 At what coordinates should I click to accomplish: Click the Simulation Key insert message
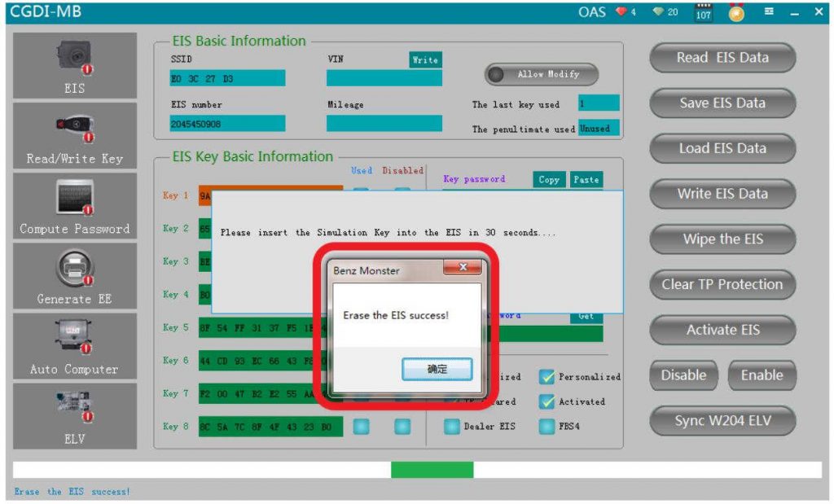coord(388,232)
